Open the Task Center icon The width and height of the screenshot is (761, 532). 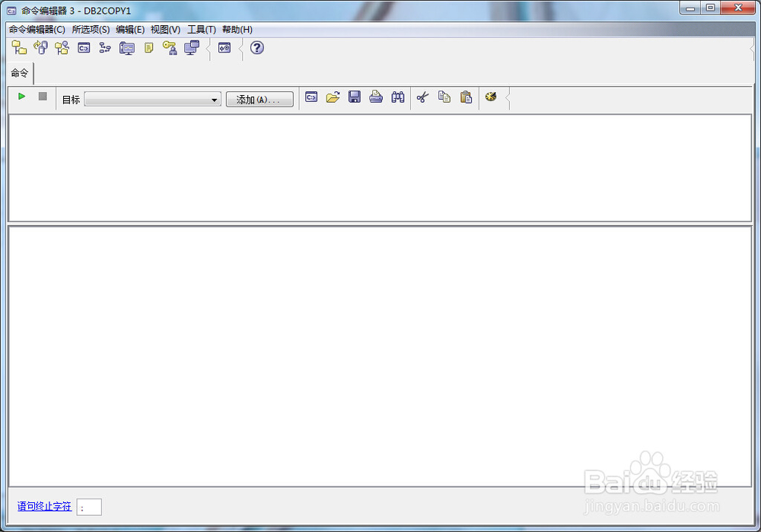point(105,48)
